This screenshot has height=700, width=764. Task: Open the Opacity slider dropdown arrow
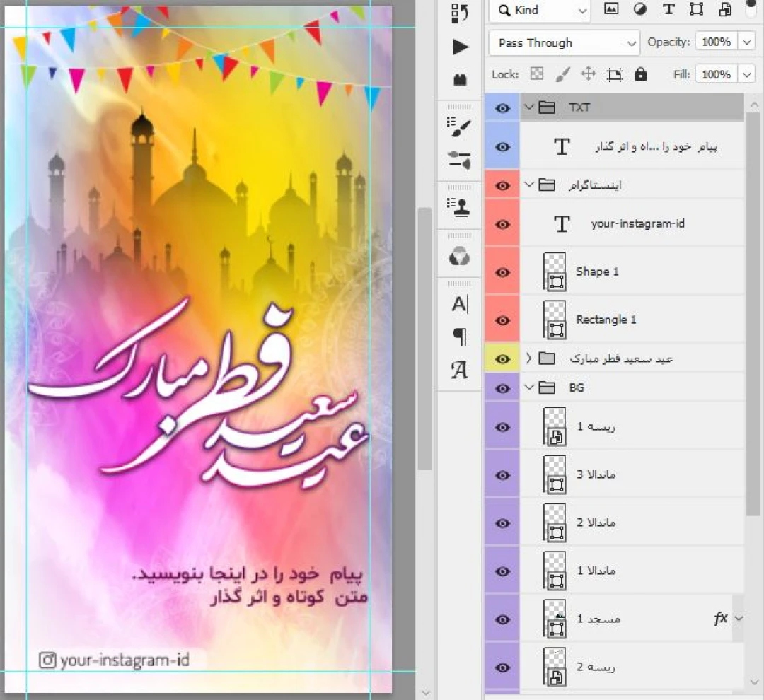click(x=747, y=42)
